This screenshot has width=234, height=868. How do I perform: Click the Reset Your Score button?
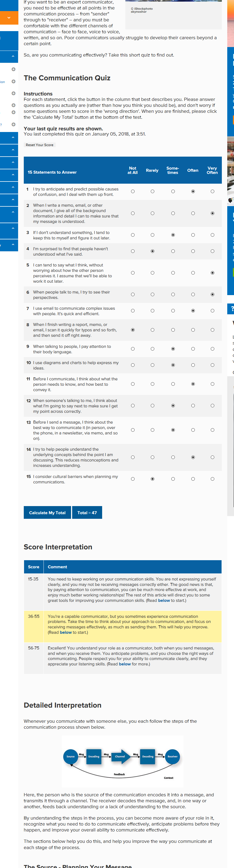[x=39, y=145]
